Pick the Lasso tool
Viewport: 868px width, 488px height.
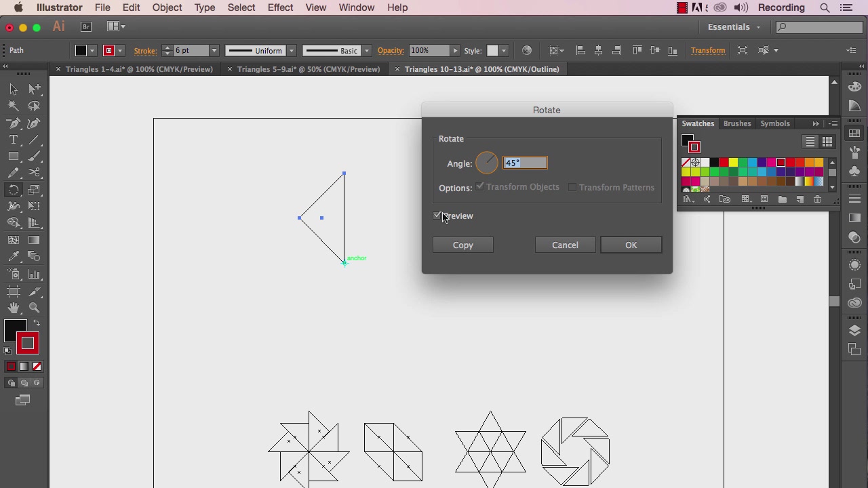(34, 106)
